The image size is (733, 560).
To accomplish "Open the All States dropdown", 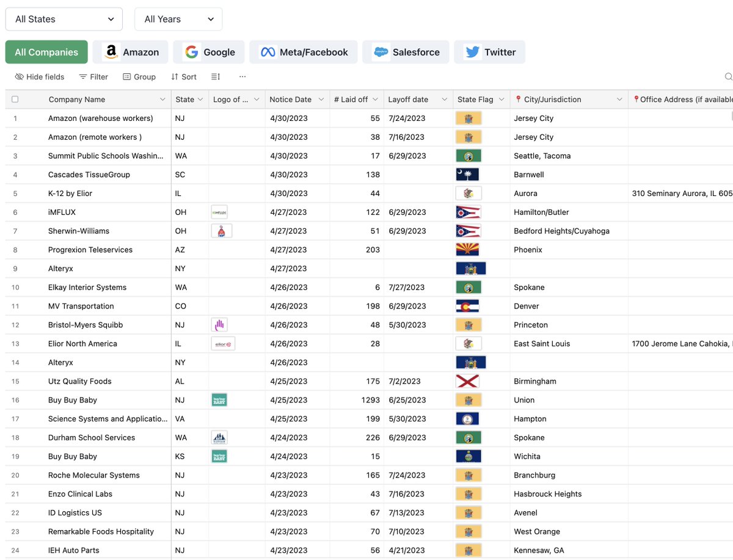I will pyautogui.click(x=64, y=19).
